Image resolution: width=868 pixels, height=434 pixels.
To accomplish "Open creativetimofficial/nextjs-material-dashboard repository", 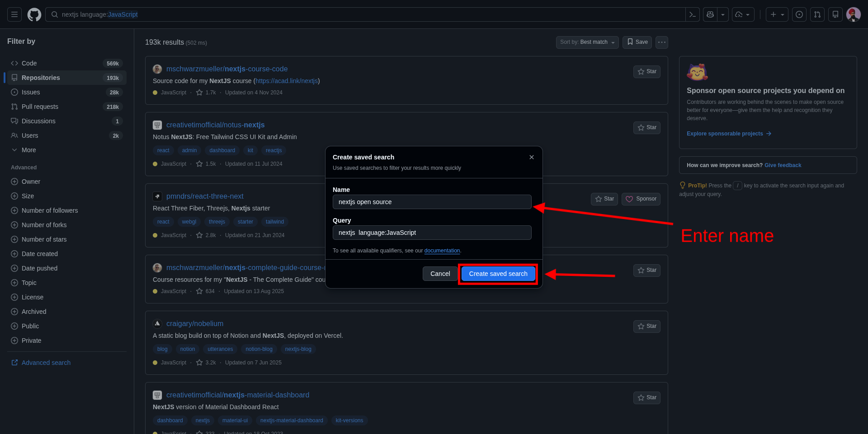I will (x=238, y=395).
